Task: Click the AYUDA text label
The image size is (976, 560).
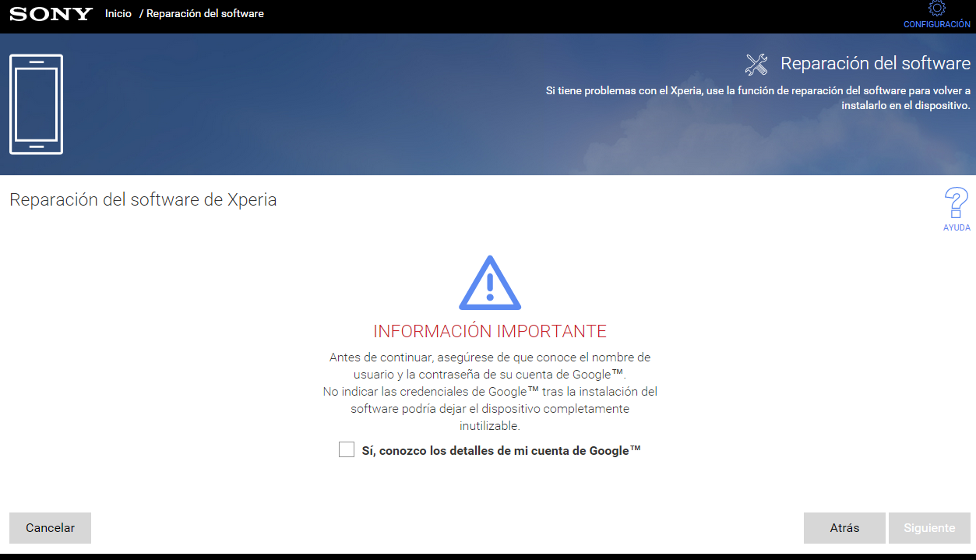Action: click(x=957, y=228)
